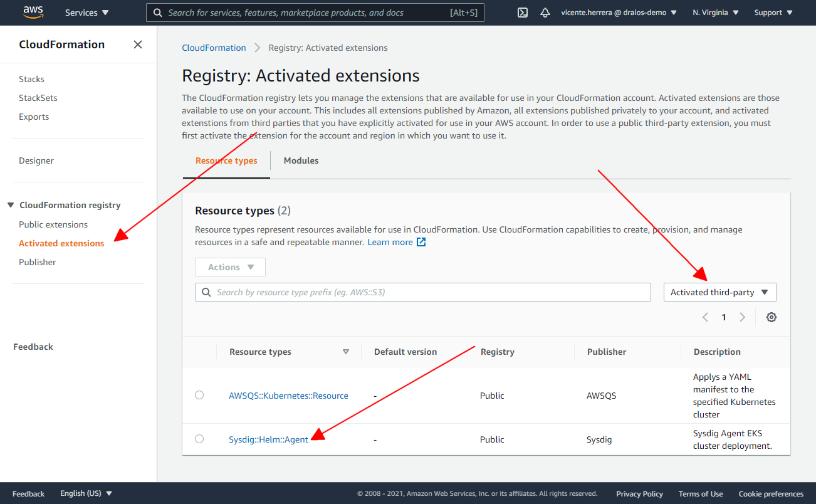Open the Actions dropdown button
This screenshot has width=816, height=504.
coord(230,267)
